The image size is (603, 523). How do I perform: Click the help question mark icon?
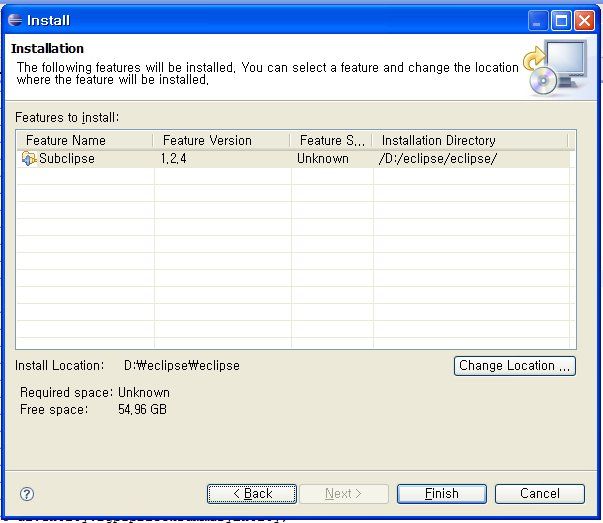[x=27, y=494]
